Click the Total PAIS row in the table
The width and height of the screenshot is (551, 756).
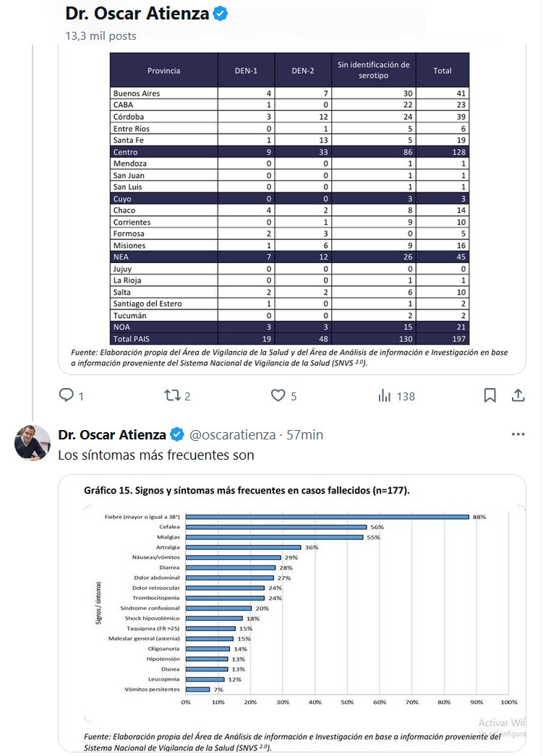pyautogui.click(x=289, y=339)
